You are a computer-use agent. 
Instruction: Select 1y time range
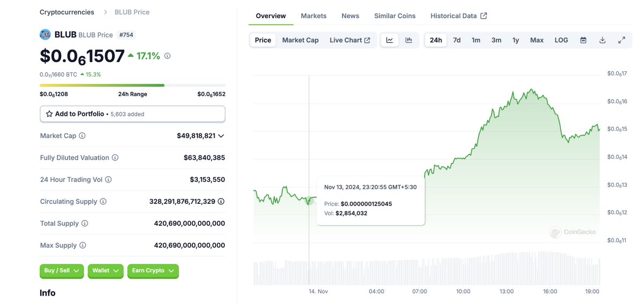pos(516,40)
